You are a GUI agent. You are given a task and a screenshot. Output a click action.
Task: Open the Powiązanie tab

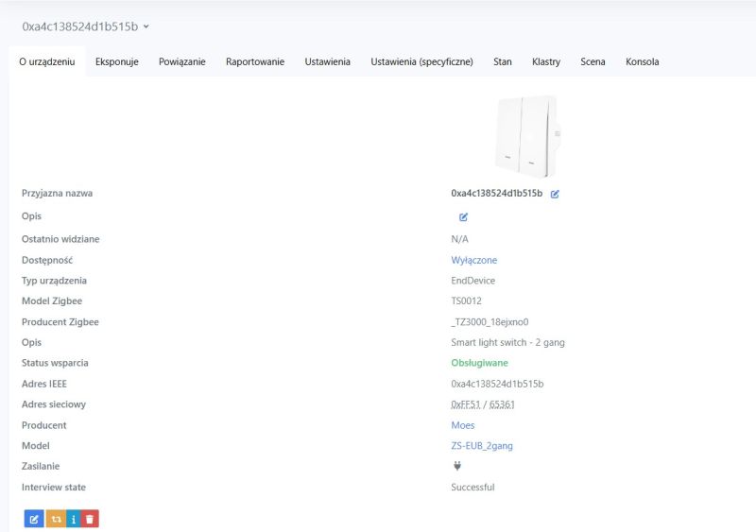coord(182,61)
